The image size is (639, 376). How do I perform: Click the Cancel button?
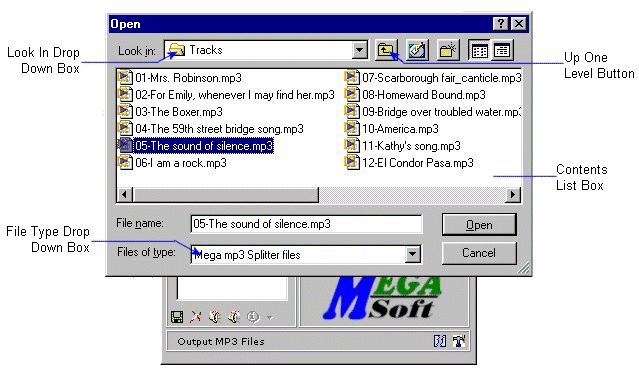click(479, 253)
